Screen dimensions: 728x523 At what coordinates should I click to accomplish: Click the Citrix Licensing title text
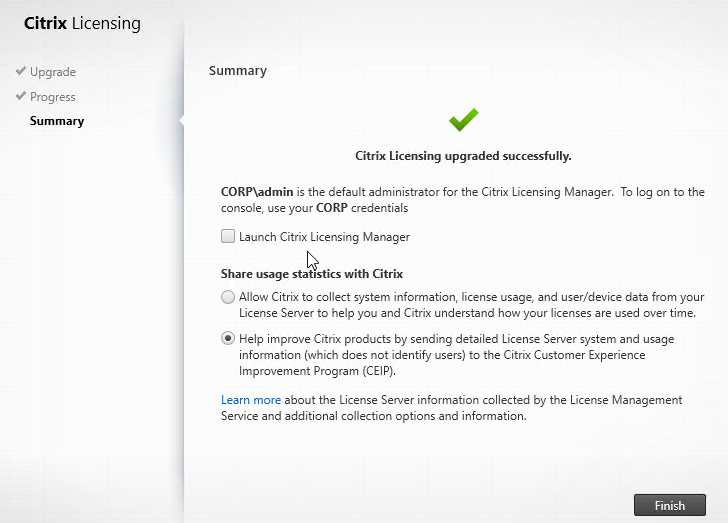pos(82,23)
